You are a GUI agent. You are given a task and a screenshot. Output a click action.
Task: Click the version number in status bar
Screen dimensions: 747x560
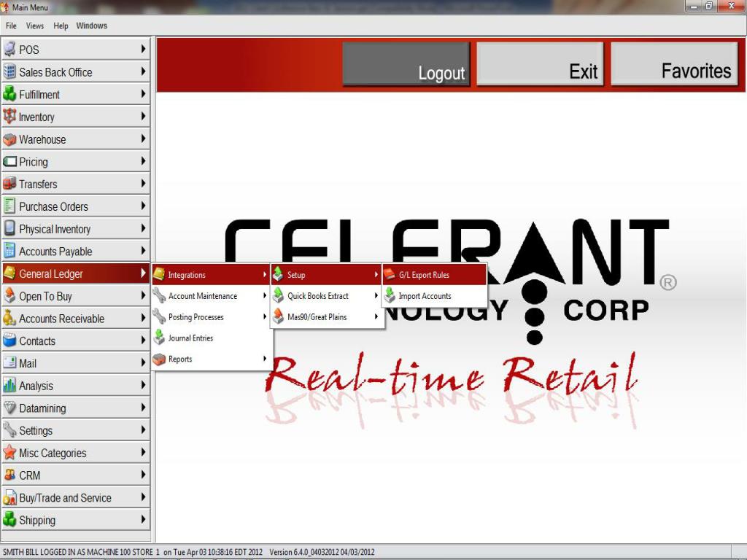click(322, 552)
